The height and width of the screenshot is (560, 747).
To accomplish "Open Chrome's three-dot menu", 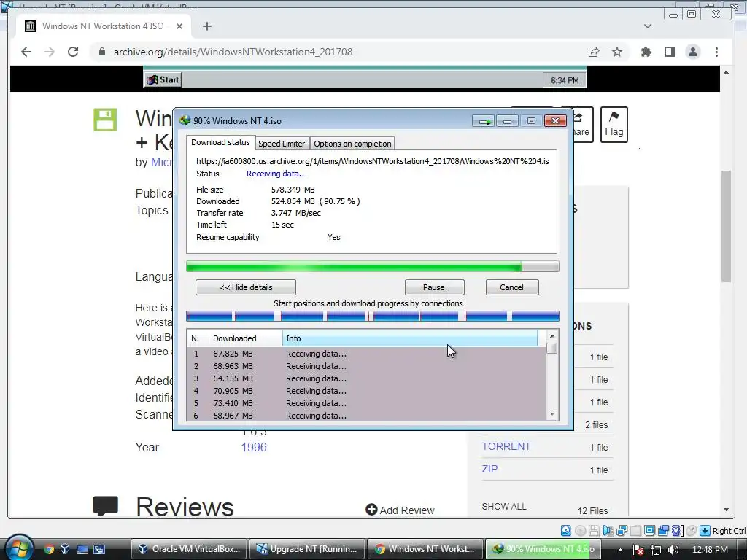I will pyautogui.click(x=716, y=52).
